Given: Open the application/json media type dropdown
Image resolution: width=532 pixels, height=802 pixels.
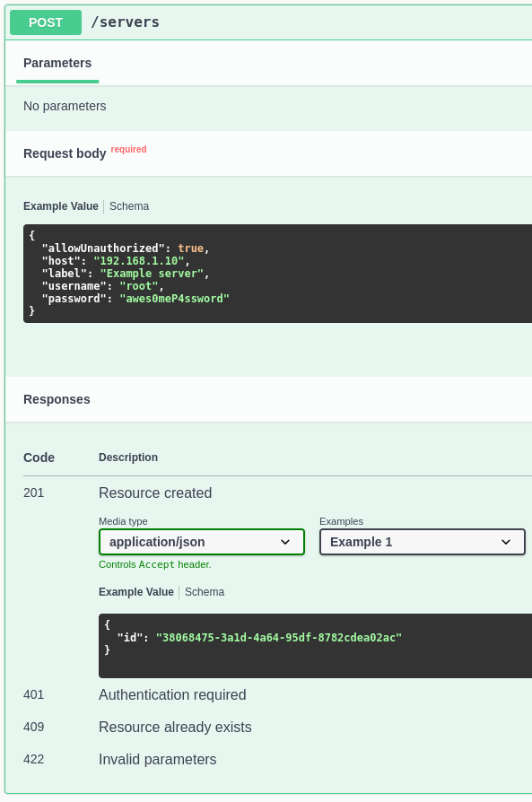Looking at the screenshot, I should [x=202, y=542].
